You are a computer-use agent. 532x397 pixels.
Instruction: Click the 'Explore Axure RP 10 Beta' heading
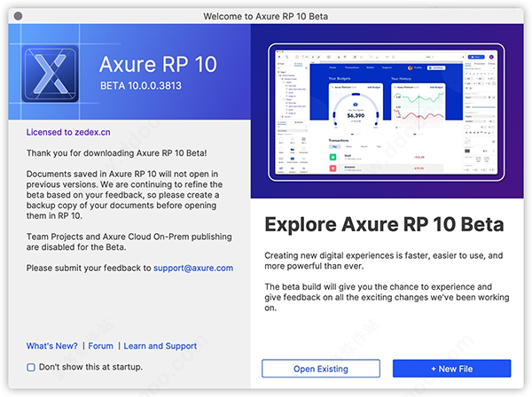point(384,224)
